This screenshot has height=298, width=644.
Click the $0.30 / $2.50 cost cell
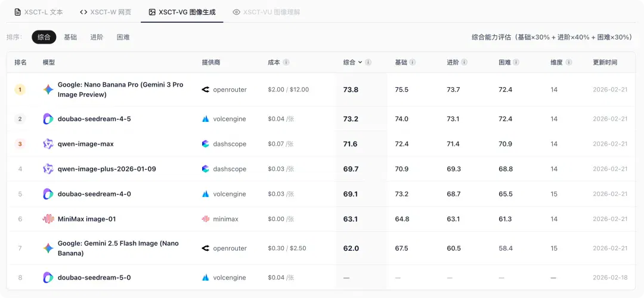pos(287,248)
